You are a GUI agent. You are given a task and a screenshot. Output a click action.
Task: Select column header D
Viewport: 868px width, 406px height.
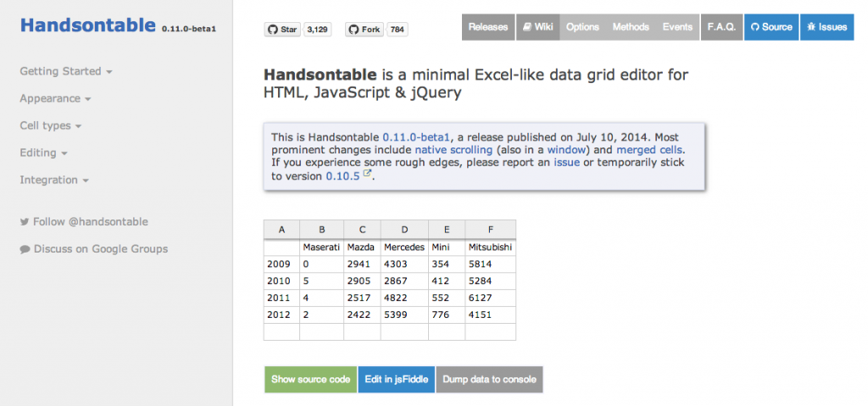404,230
